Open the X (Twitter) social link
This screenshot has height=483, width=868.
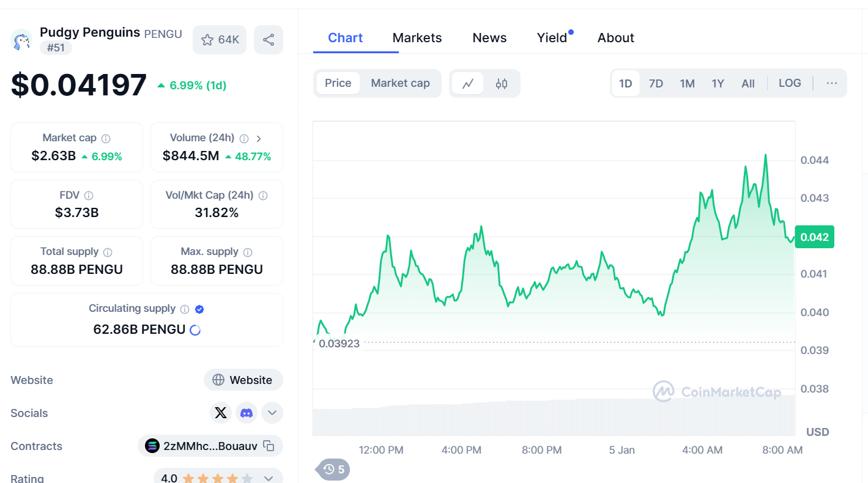221,413
